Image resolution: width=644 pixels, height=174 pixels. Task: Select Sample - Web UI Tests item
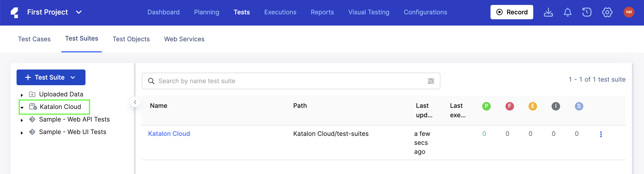73,132
